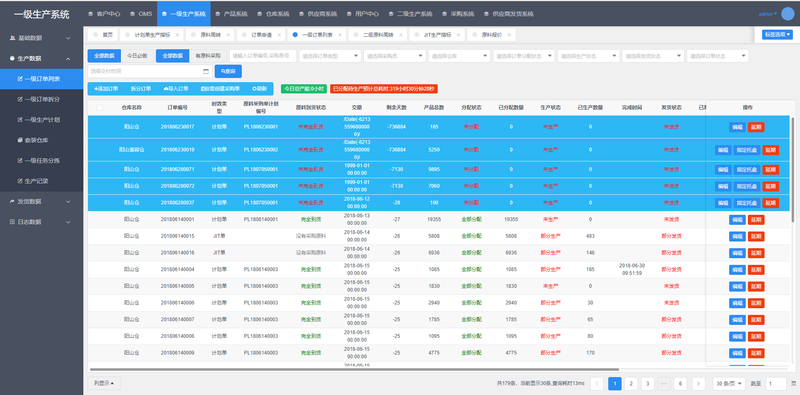Click the 拆分订单 button
The image size is (800, 395).
(141, 89)
